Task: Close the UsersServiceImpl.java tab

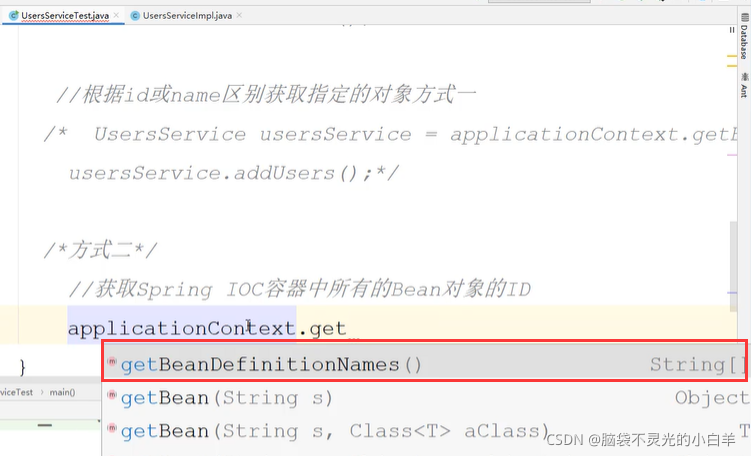Action: click(239, 15)
